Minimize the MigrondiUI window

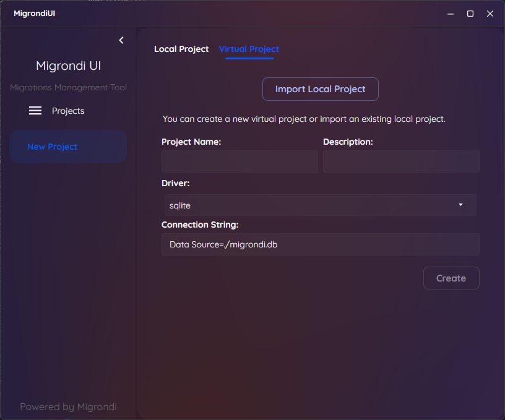451,14
